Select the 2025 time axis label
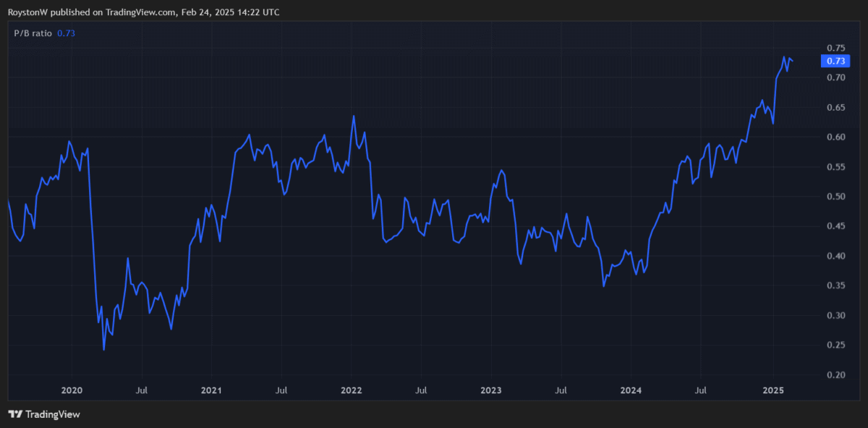Screen dimensions: 868x428 [773, 390]
